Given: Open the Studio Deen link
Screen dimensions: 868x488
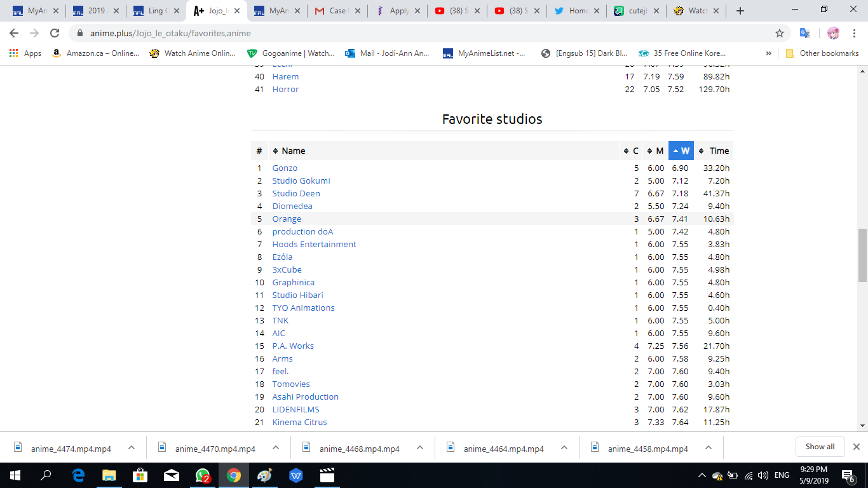Looking at the screenshot, I should [296, 193].
